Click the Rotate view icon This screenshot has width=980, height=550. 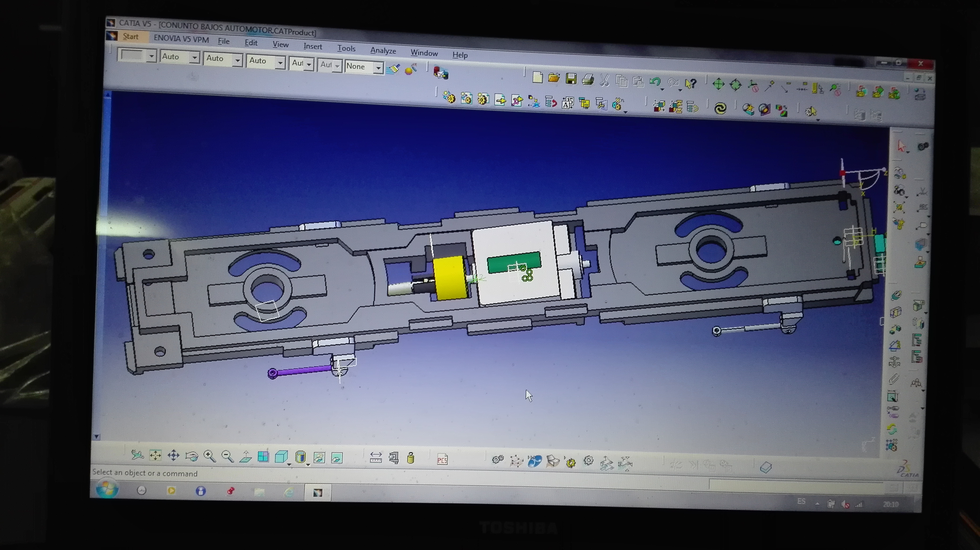[x=191, y=456]
